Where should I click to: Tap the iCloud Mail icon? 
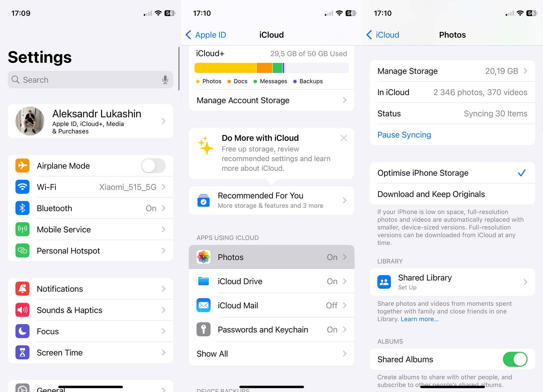203,305
